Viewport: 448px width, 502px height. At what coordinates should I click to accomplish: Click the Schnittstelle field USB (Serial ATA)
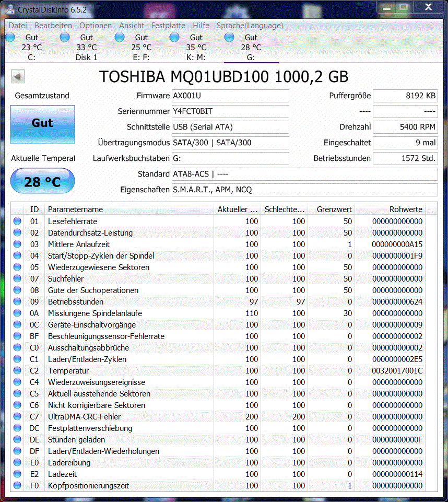point(230,127)
